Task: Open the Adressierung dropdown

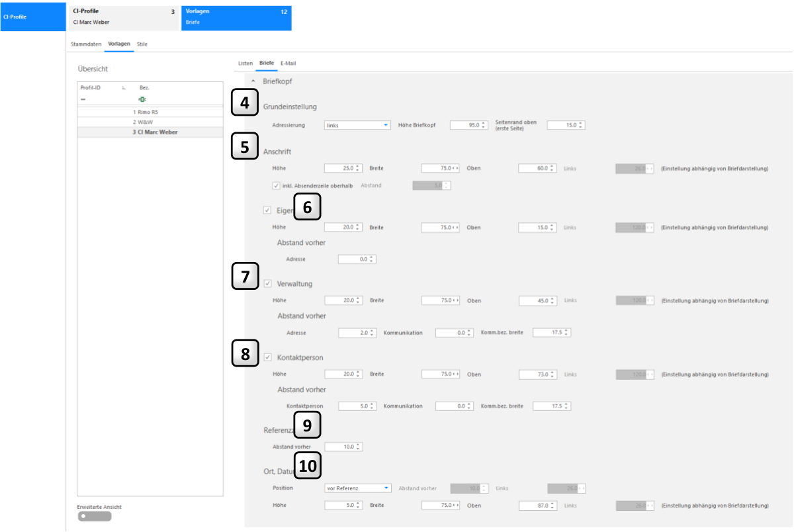Action: point(358,125)
